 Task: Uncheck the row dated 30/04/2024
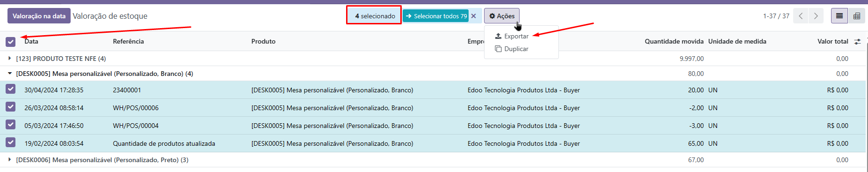click(x=11, y=89)
